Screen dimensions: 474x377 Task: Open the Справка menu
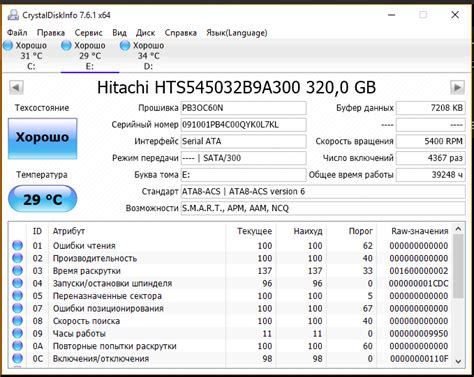(181, 33)
